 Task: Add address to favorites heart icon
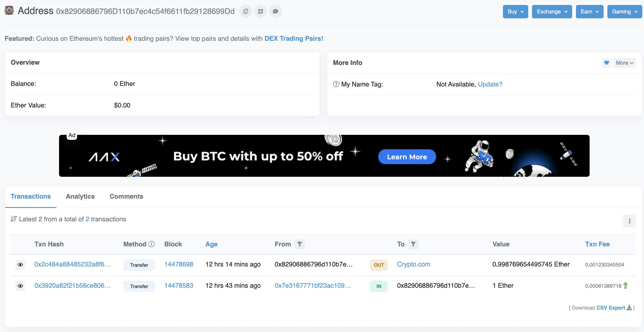pyautogui.click(x=606, y=63)
